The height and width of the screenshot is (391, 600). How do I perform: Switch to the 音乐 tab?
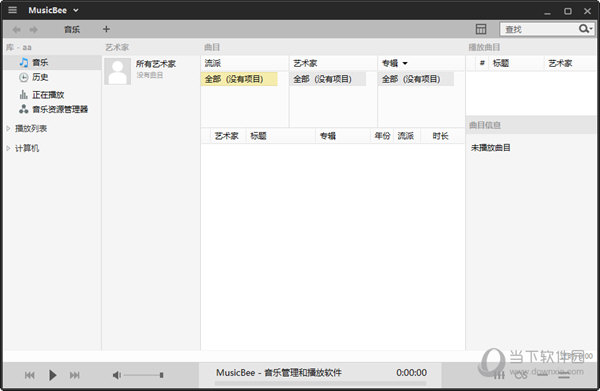[72, 29]
